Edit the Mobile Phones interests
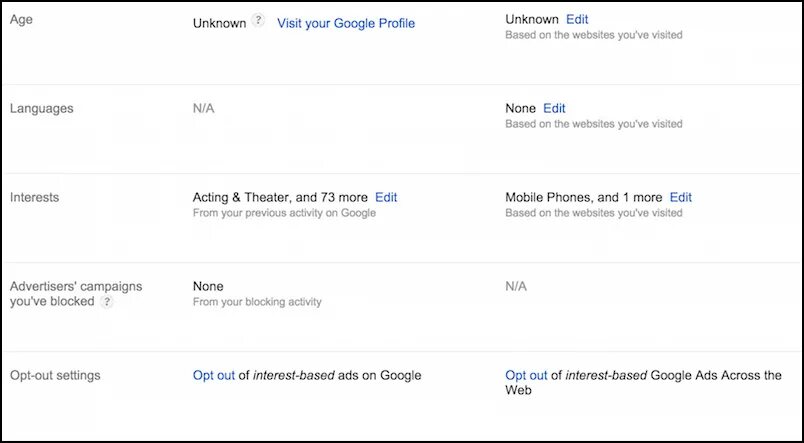This screenshot has width=804, height=443. tap(680, 197)
